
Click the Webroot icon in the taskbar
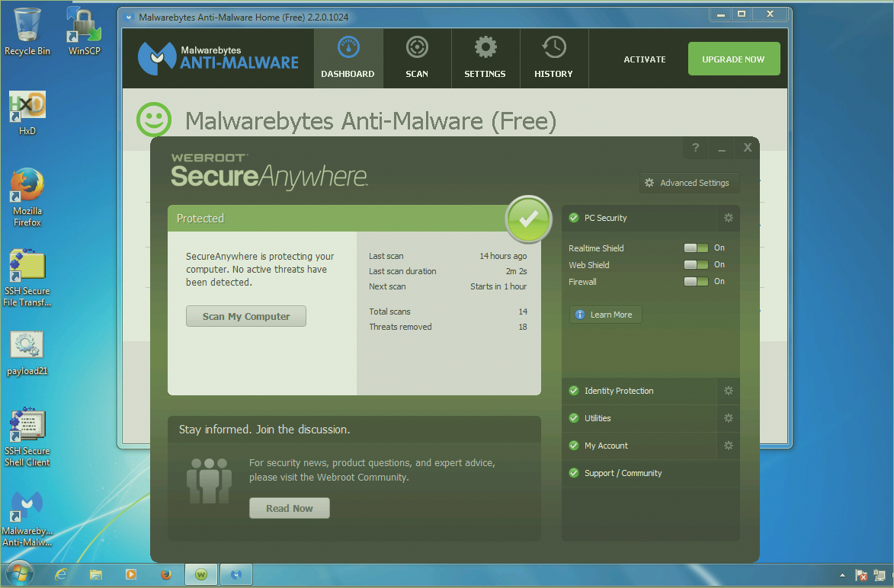point(200,574)
